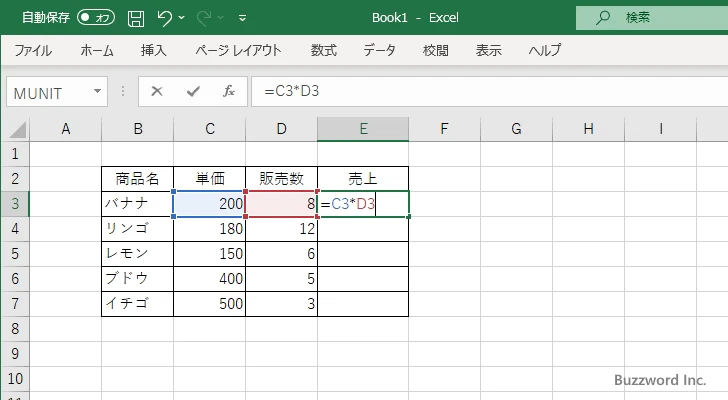Click cell D4 with value 12

(281, 229)
